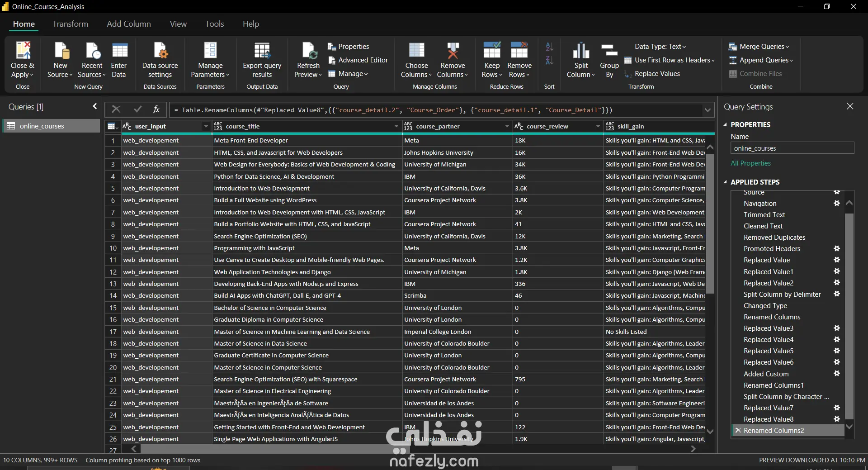Click the Group By icon
Image resolution: width=868 pixels, height=470 pixels.
pyautogui.click(x=609, y=50)
